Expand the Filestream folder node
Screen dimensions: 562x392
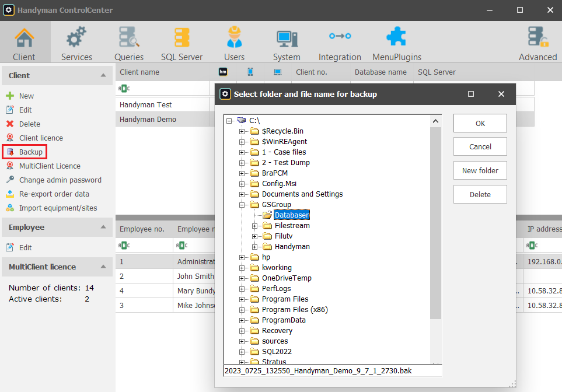(x=254, y=226)
